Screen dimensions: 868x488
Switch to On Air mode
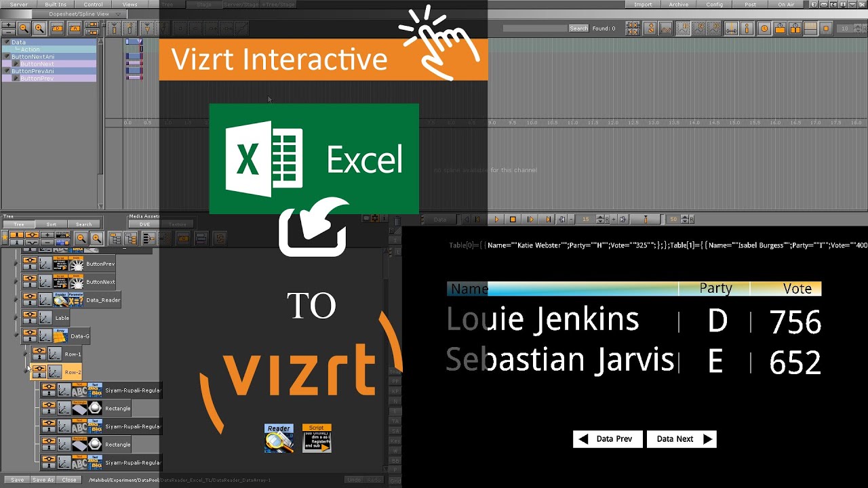(786, 5)
